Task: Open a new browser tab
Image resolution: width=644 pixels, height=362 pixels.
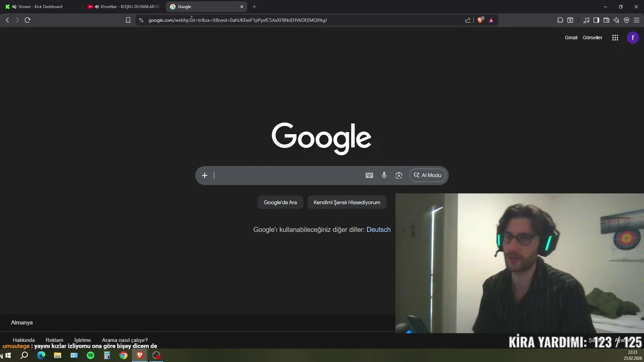Action: [x=254, y=7]
